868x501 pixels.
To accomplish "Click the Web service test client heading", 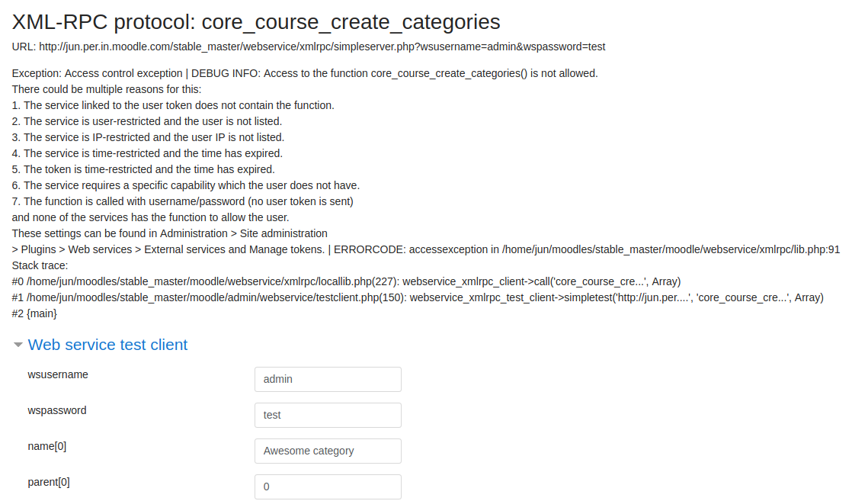I will coord(107,345).
